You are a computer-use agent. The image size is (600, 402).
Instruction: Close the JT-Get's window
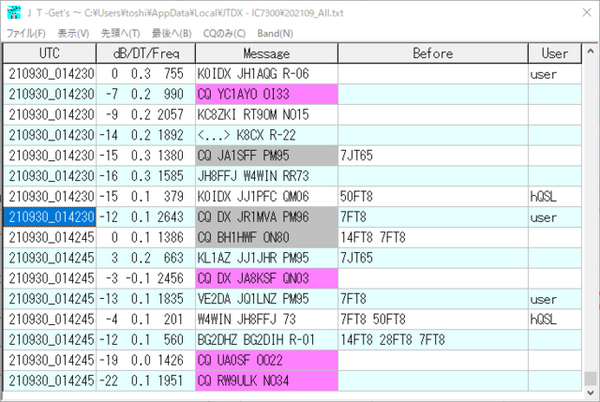click(x=587, y=13)
